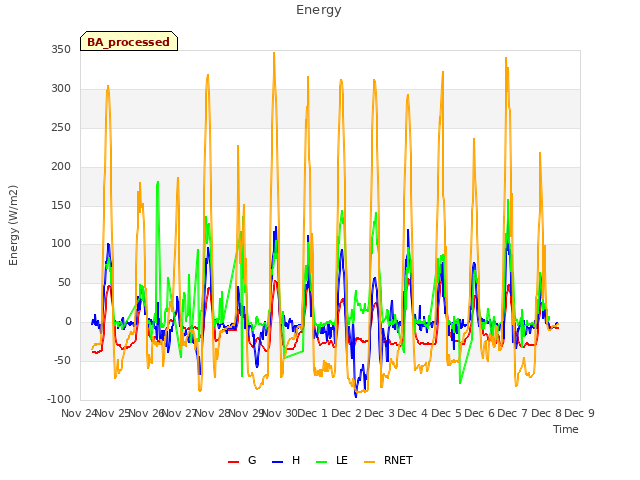Click the Dec 4 x-axis date label
Screen dimensions: 640x480
click(x=413, y=413)
